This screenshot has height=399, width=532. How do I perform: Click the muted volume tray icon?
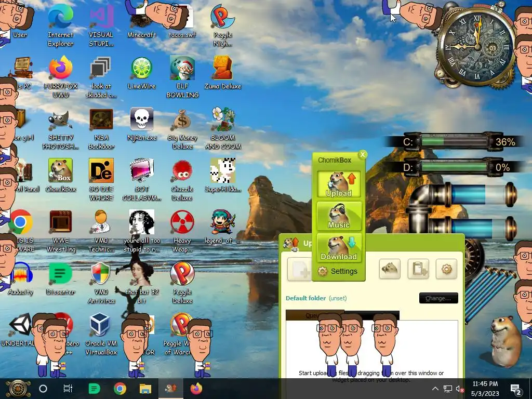pos(460,389)
